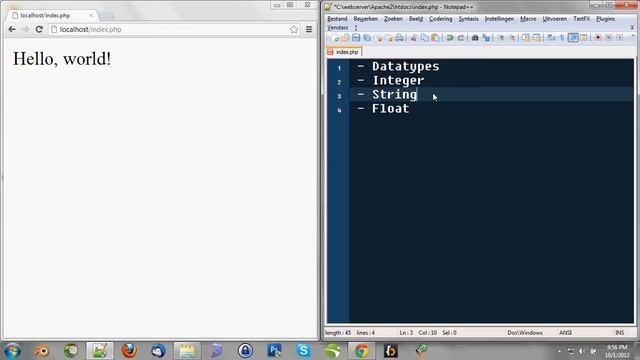Switch to Chrome taskbar button
640x360 pixels.
pyautogui.click(x=361, y=351)
